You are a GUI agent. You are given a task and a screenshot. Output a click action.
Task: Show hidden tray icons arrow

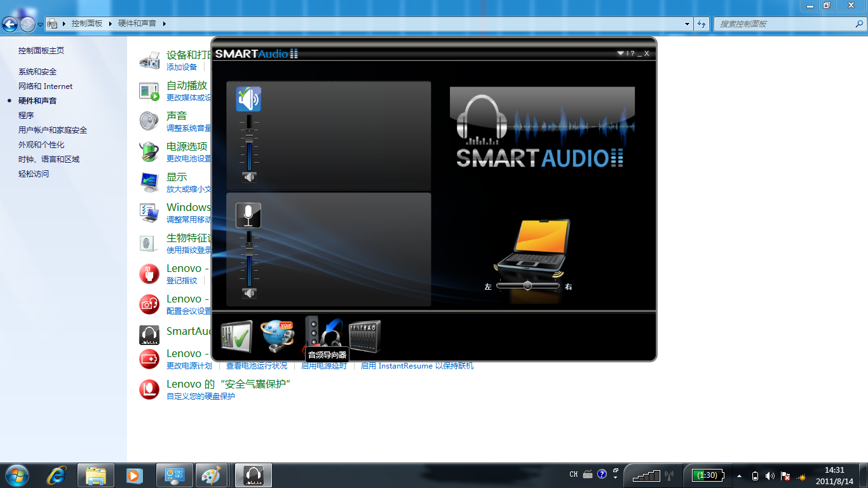point(739,476)
